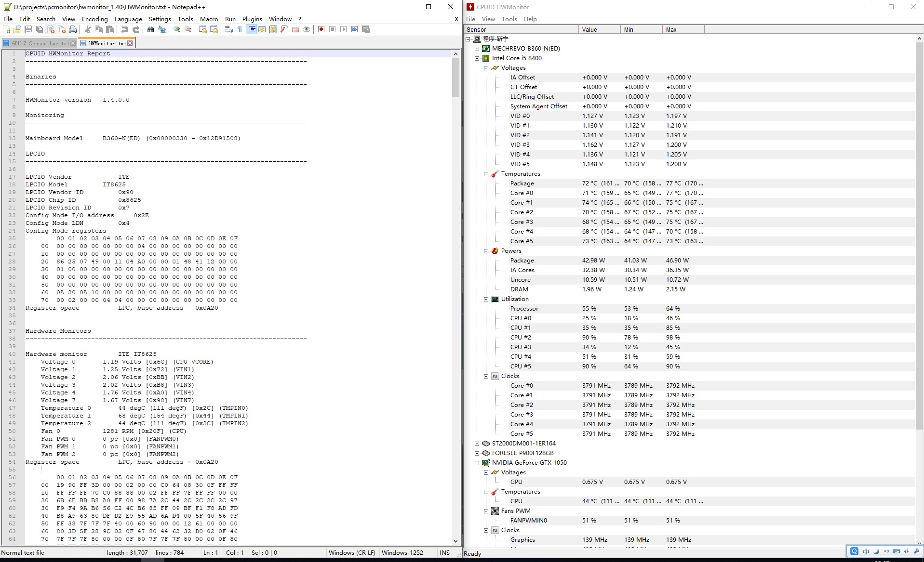Toggle the Document Map icon
The height and width of the screenshot is (562, 924).
(x=273, y=29)
